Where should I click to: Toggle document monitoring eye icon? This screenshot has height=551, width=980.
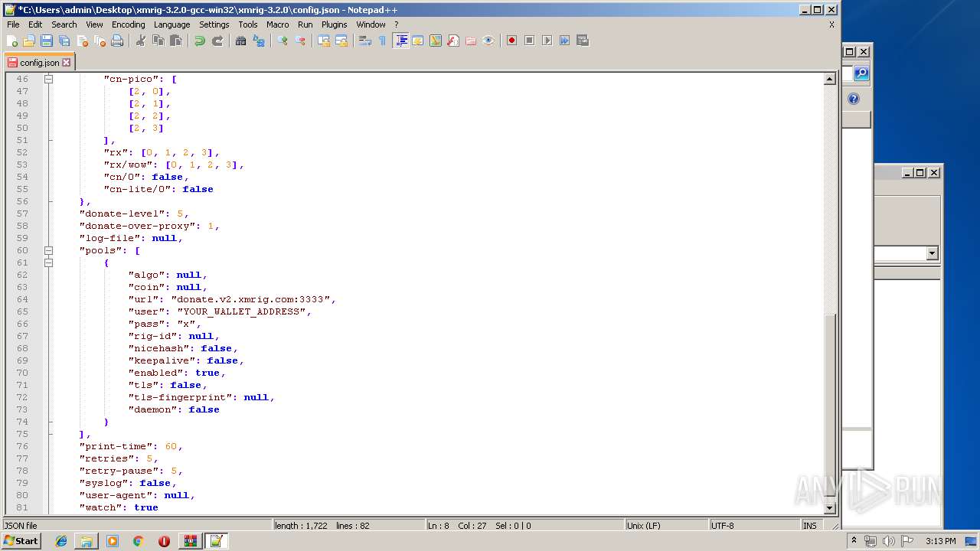click(488, 41)
